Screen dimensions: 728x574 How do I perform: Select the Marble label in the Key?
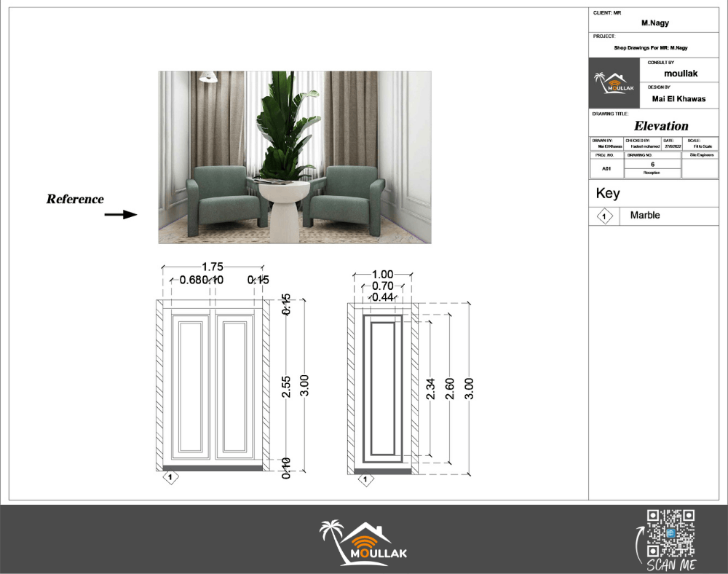(x=645, y=216)
